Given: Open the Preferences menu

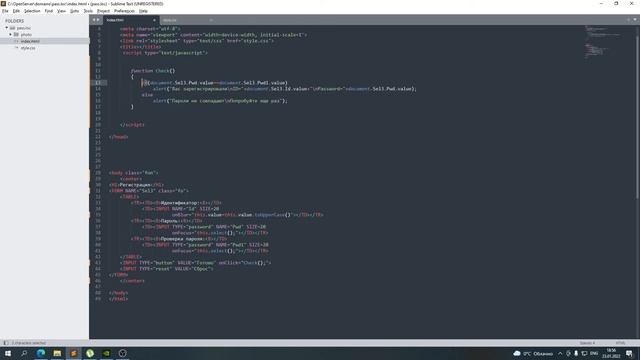Looking at the screenshot, I should pos(124,11).
